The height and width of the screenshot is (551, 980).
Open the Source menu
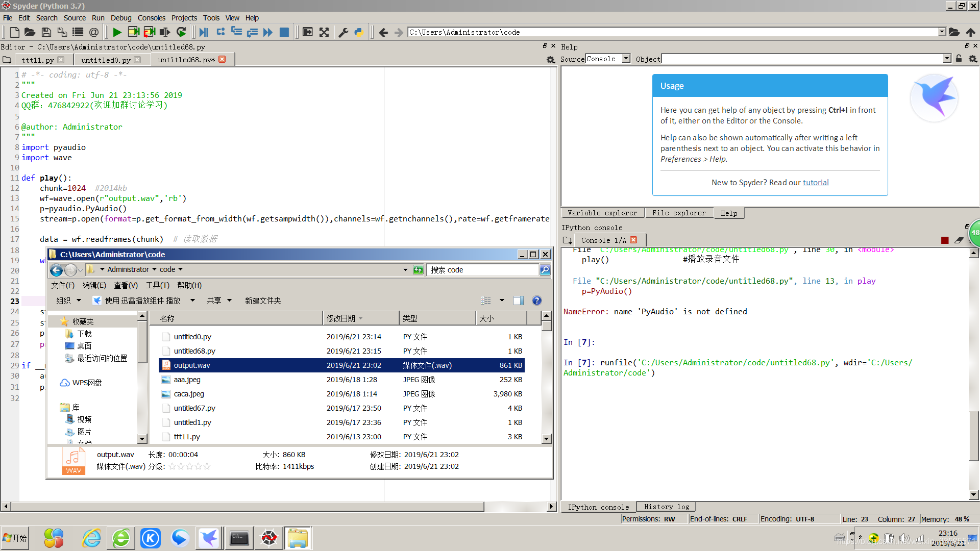(75, 18)
